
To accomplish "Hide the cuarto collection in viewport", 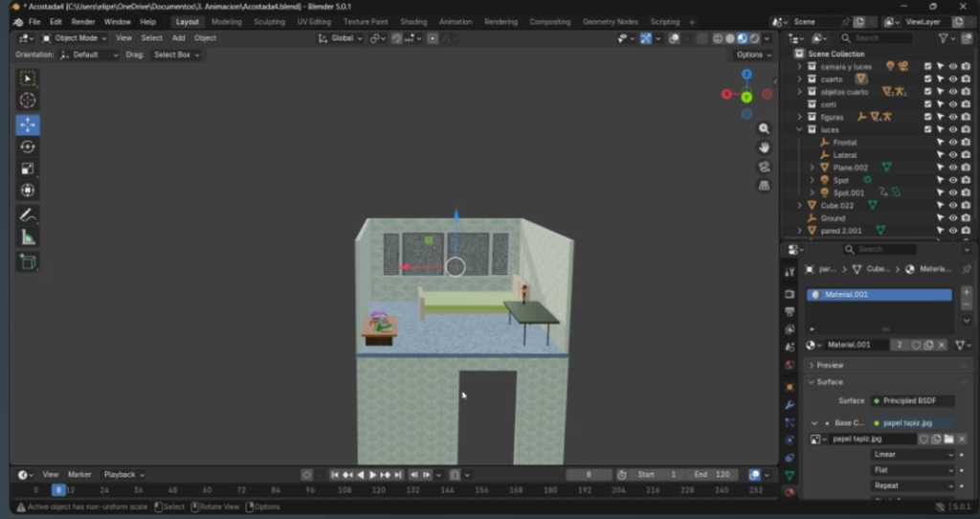I will (x=952, y=79).
